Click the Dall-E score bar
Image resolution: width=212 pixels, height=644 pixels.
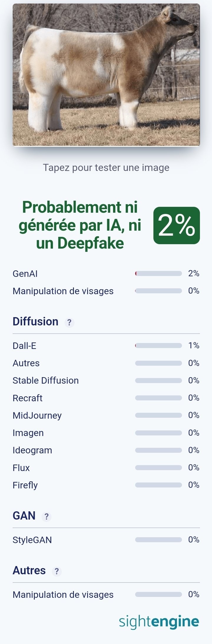[x=158, y=346]
